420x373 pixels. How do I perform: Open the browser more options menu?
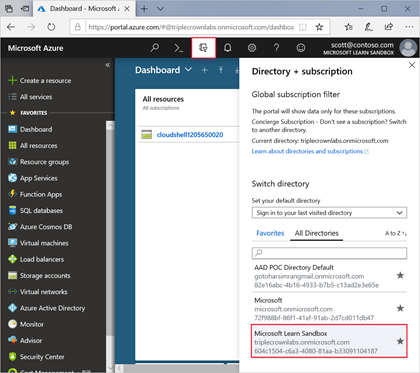click(409, 27)
